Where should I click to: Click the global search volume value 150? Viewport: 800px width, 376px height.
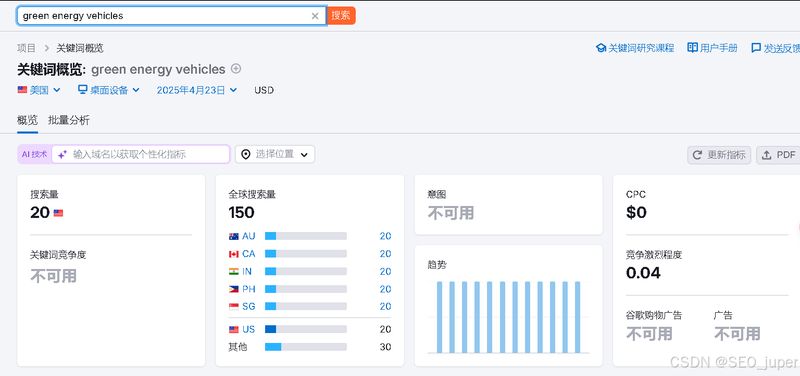pyautogui.click(x=241, y=212)
